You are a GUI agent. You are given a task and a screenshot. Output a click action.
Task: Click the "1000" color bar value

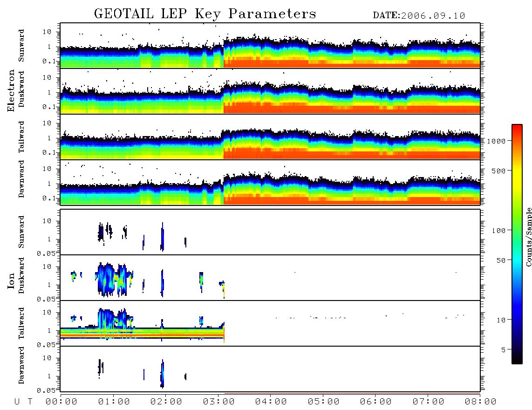[x=496, y=141]
